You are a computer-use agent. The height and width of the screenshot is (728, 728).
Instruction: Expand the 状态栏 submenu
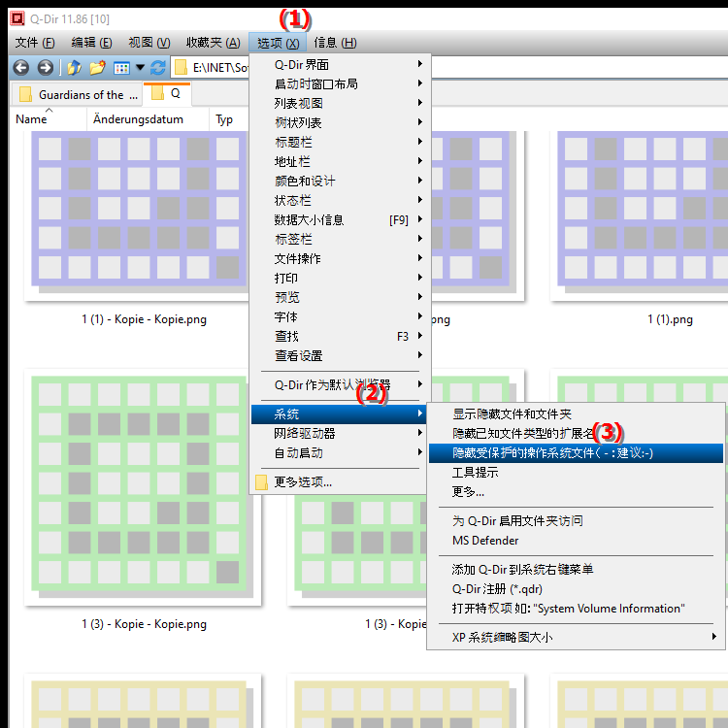pyautogui.click(x=341, y=200)
